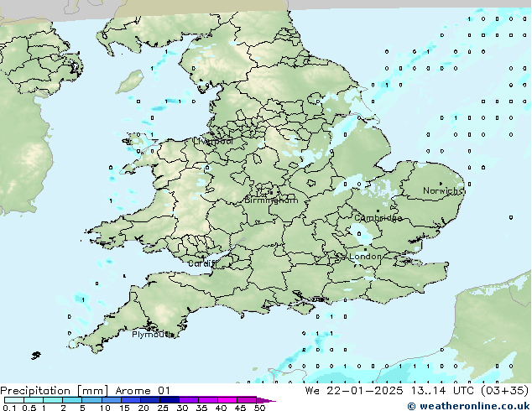Pick the legend swatch between 15 and 20
This screenshot has width=532, height=411.
[x=131, y=400]
